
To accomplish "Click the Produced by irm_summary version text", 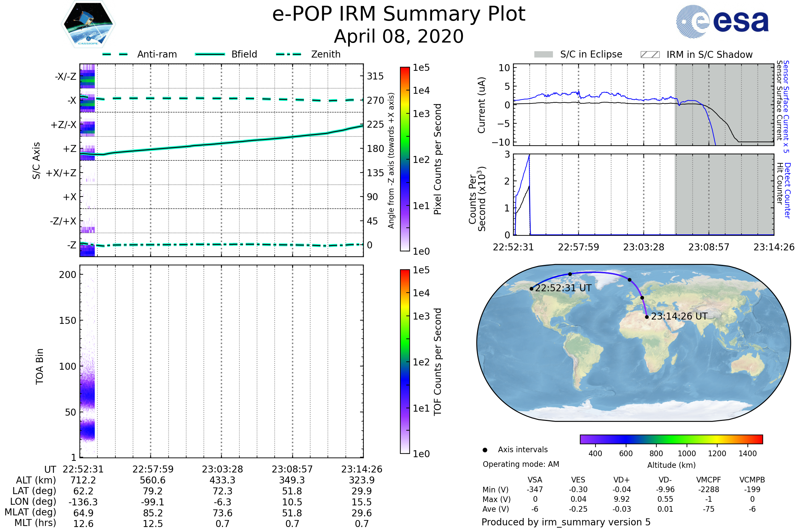I will pyautogui.click(x=566, y=522).
